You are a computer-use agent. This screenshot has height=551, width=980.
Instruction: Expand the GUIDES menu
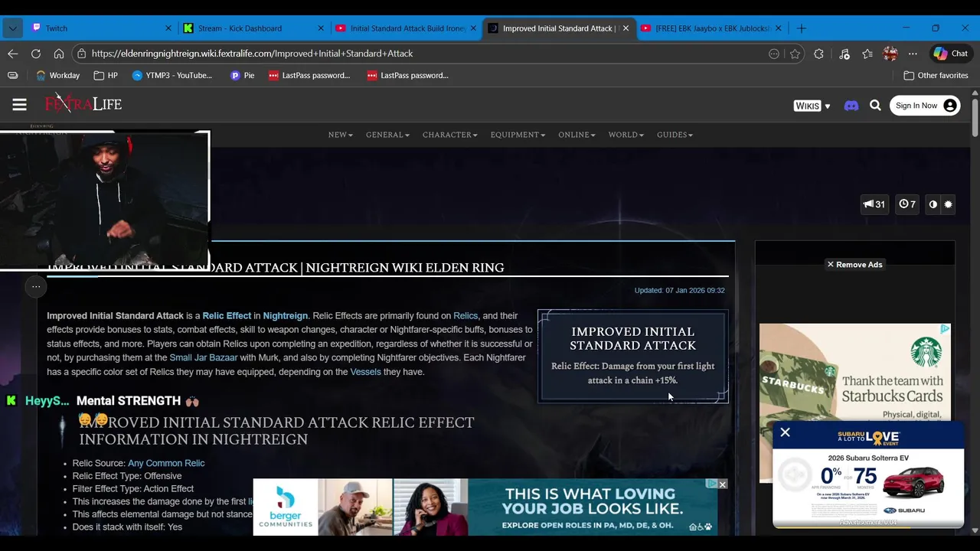click(x=675, y=135)
